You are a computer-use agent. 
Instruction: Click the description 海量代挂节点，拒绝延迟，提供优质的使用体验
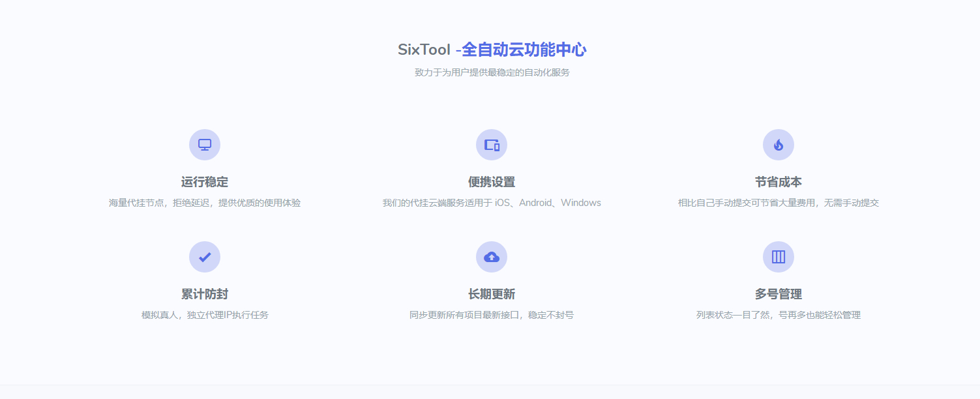[x=205, y=203]
